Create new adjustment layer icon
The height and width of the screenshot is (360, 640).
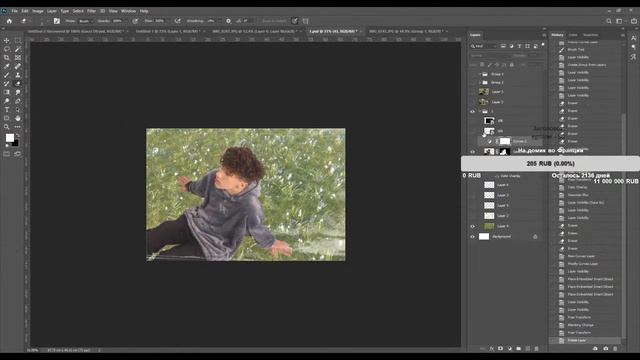click(x=509, y=349)
